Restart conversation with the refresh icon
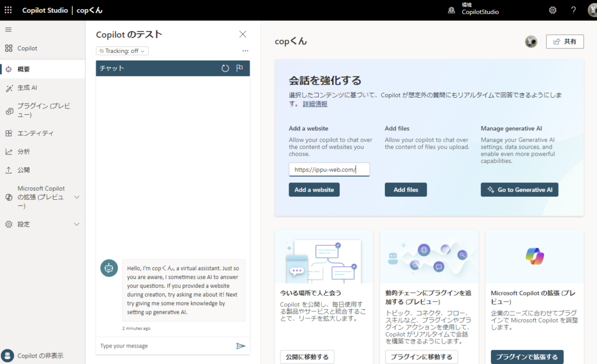The width and height of the screenshot is (597, 364). (225, 69)
